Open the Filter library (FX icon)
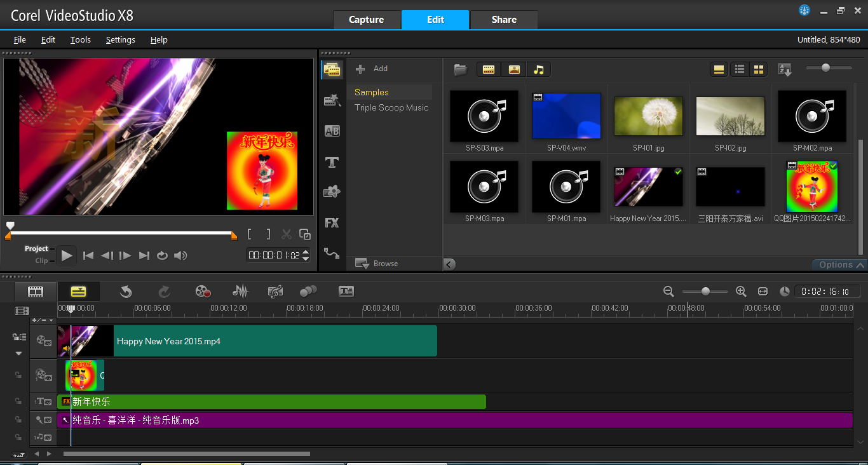Screen dimensions: 868x465 [x=332, y=223]
